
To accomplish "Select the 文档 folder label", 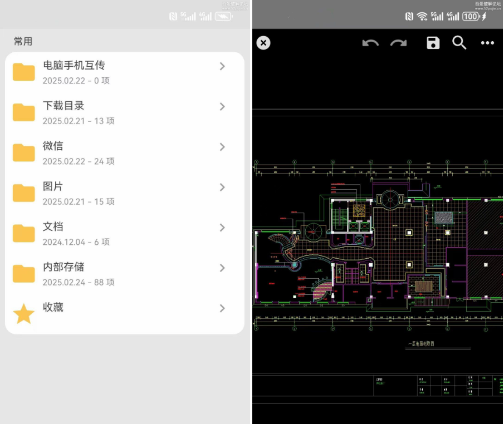I will 53,227.
